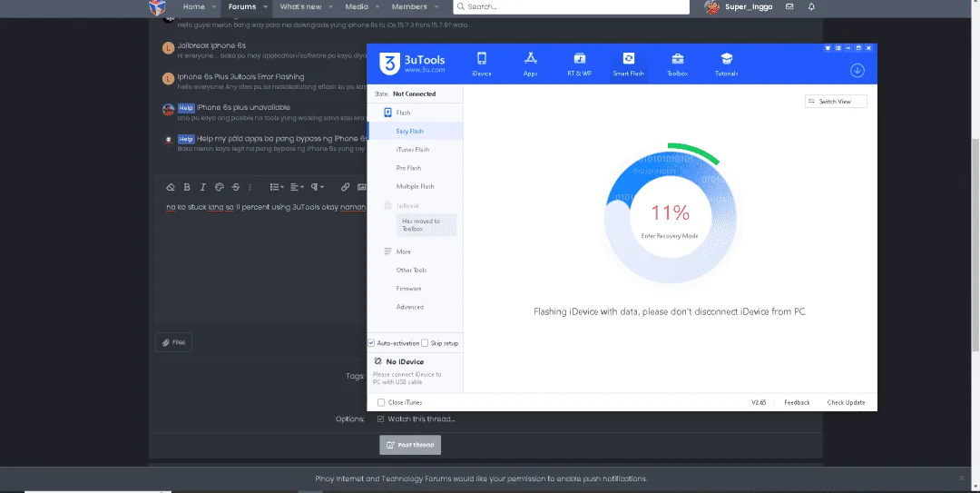The width and height of the screenshot is (980, 493).
Task: Click the Super_Inggo username in header
Action: tap(749, 7)
